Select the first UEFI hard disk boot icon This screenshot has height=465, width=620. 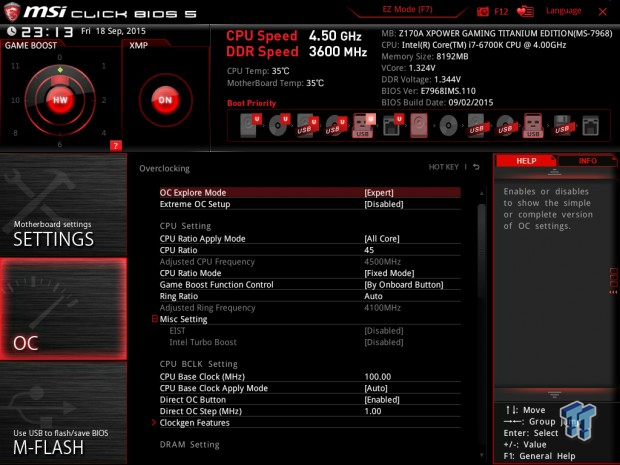(251, 125)
